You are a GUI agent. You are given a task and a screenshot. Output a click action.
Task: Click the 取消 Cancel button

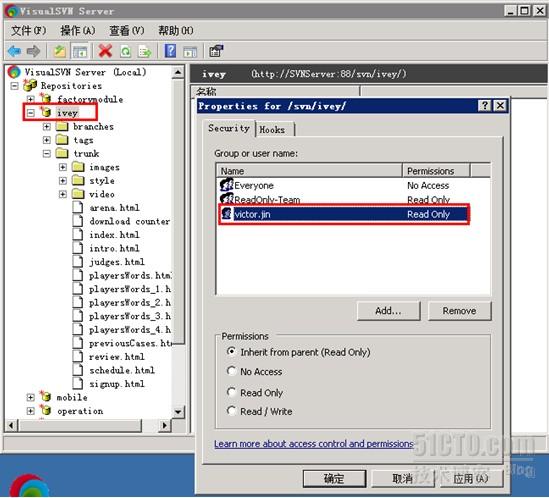[x=402, y=478]
